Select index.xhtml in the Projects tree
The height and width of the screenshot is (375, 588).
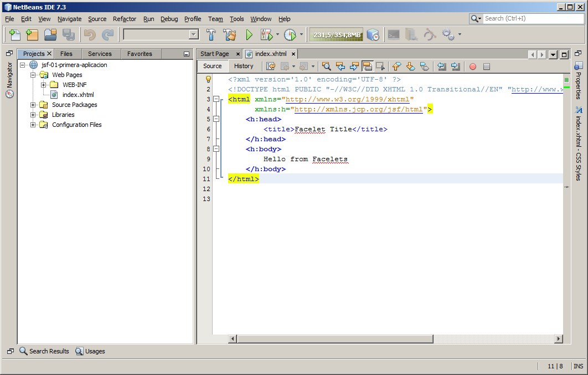[78, 95]
